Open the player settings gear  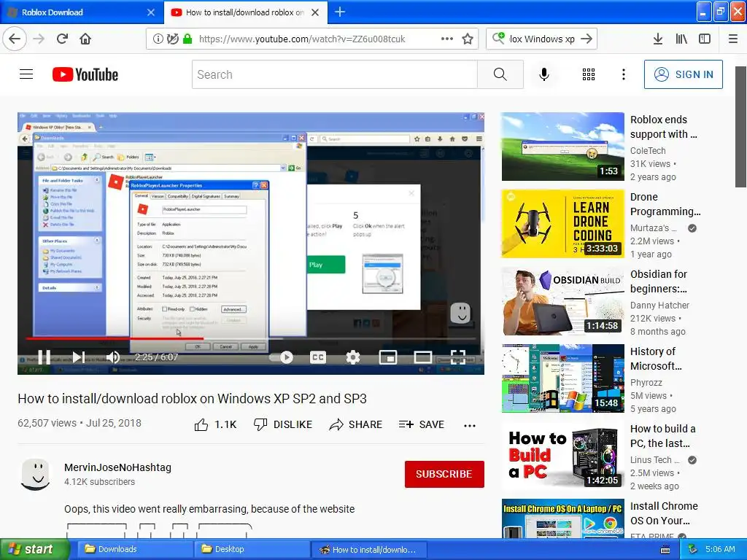tap(353, 357)
